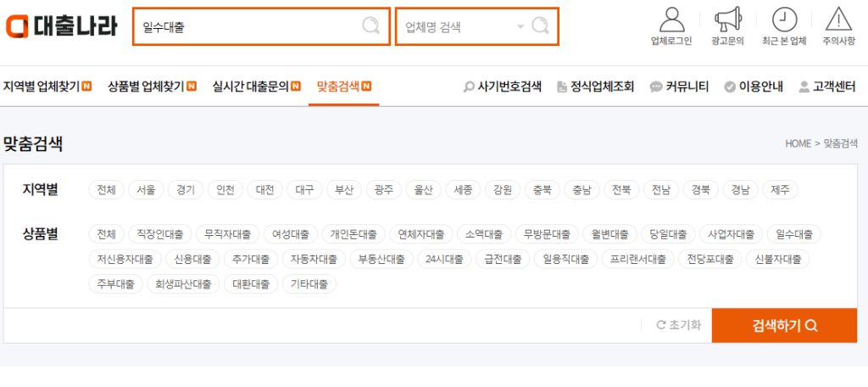Viewport: 868px width, 387px height.
Task: Select 강원 region filter
Action: 503,190
